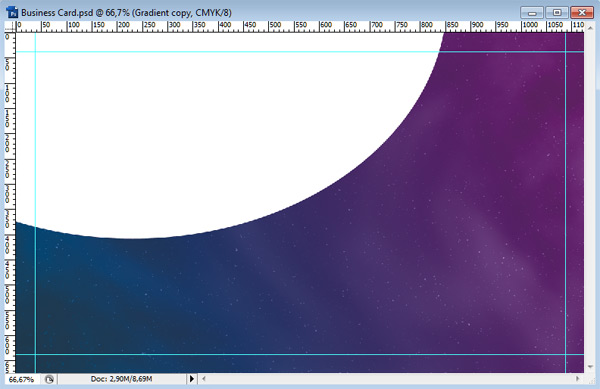Click the vertical scrollbar down arrow

click(590, 367)
